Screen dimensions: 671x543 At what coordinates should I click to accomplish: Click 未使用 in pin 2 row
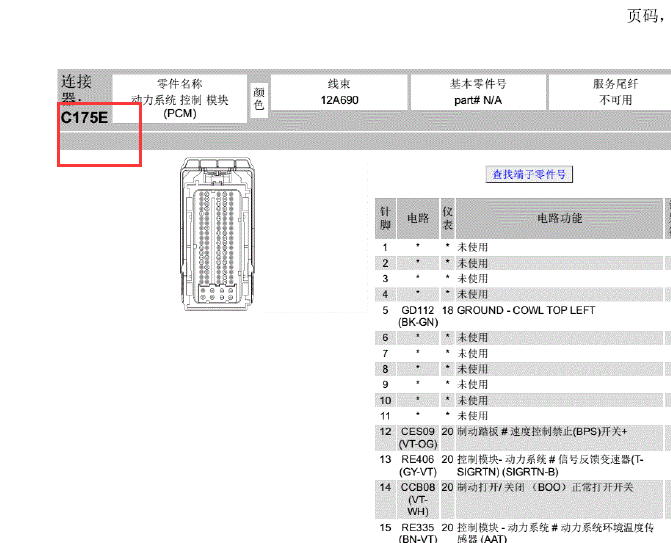pos(472,263)
